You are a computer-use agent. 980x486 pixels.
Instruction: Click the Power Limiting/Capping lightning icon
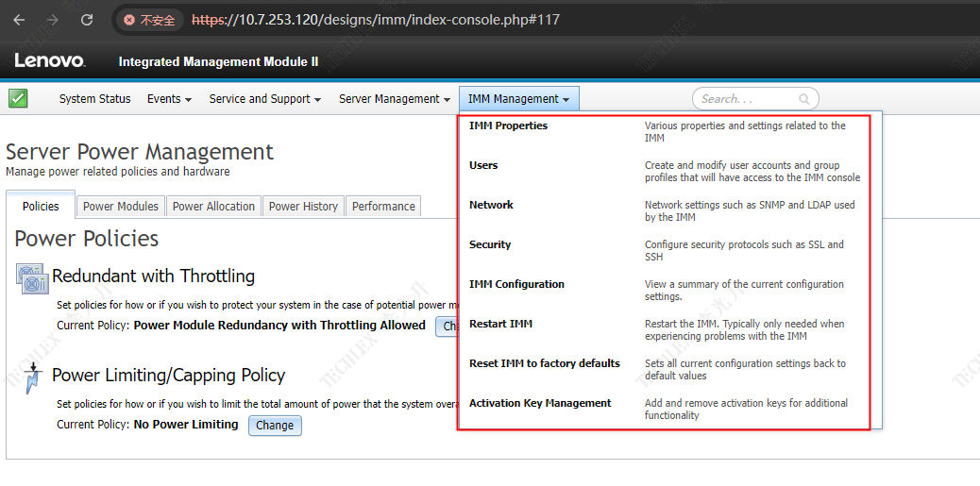pos(32,379)
